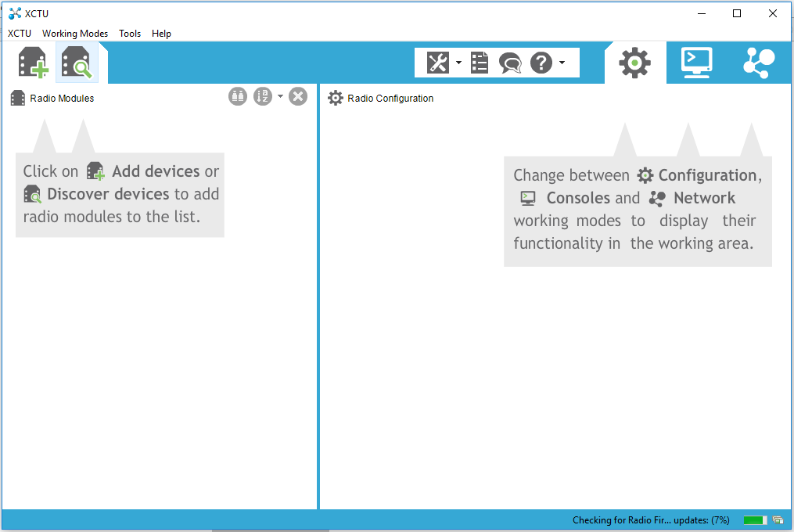This screenshot has height=532, width=794.
Task: Click the 'Discover devices' hint text
Action: (109, 194)
